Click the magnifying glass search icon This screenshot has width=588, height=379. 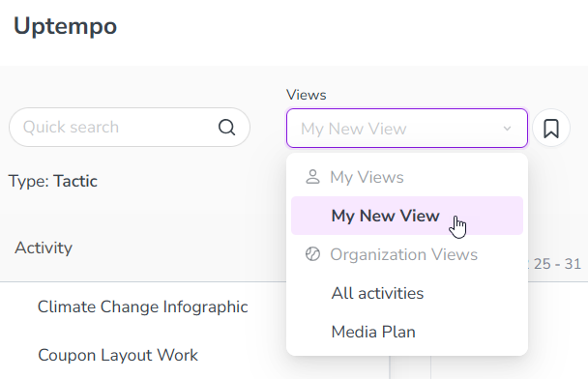(x=227, y=127)
